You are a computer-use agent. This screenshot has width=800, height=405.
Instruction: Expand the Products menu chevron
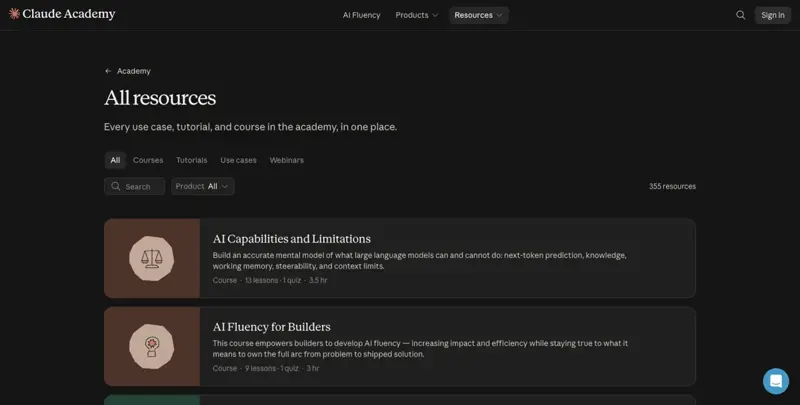[435, 15]
